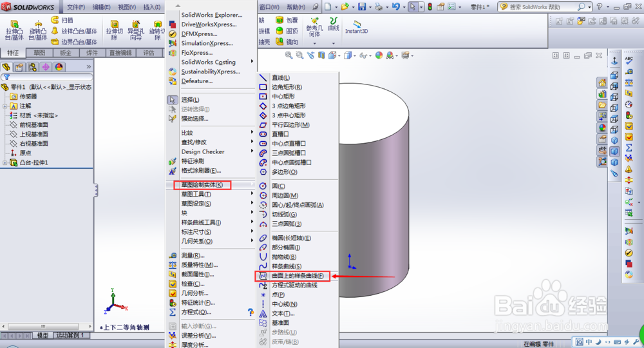
Task: Expand the manager panel chevron
Action: (88, 66)
